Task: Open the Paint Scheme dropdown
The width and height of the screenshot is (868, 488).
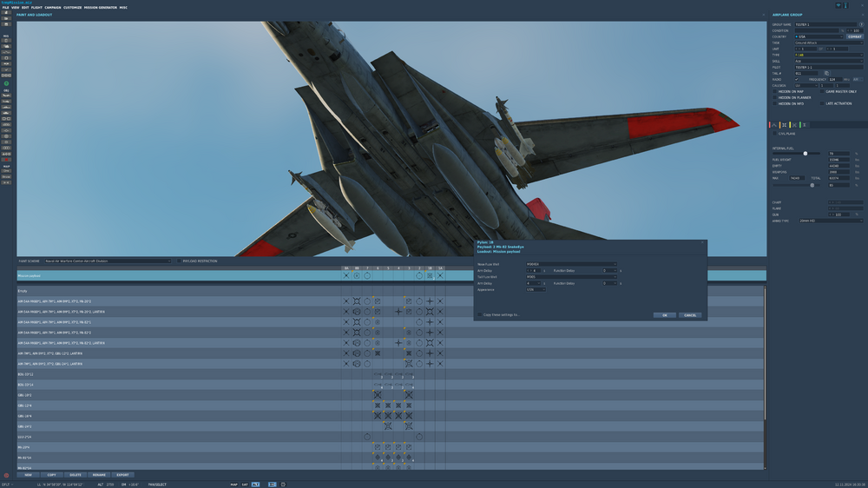Action: pyautogui.click(x=108, y=260)
